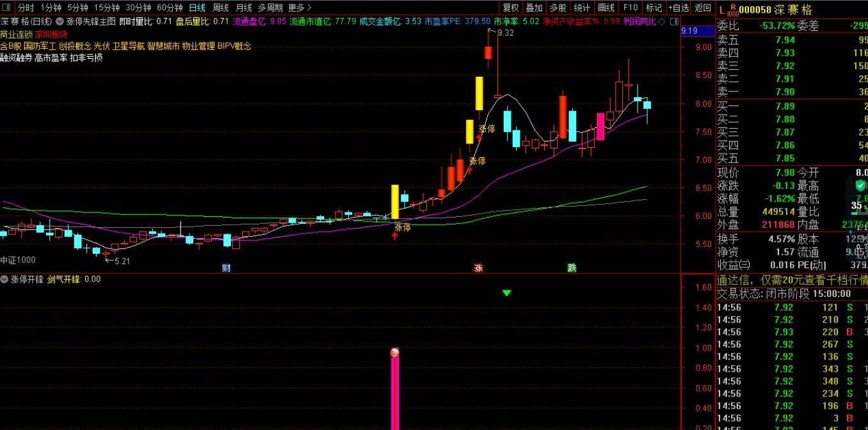This screenshot has width=868, height=430.
Task: Click the R1000 badge beside stock code
Action: click(x=733, y=10)
